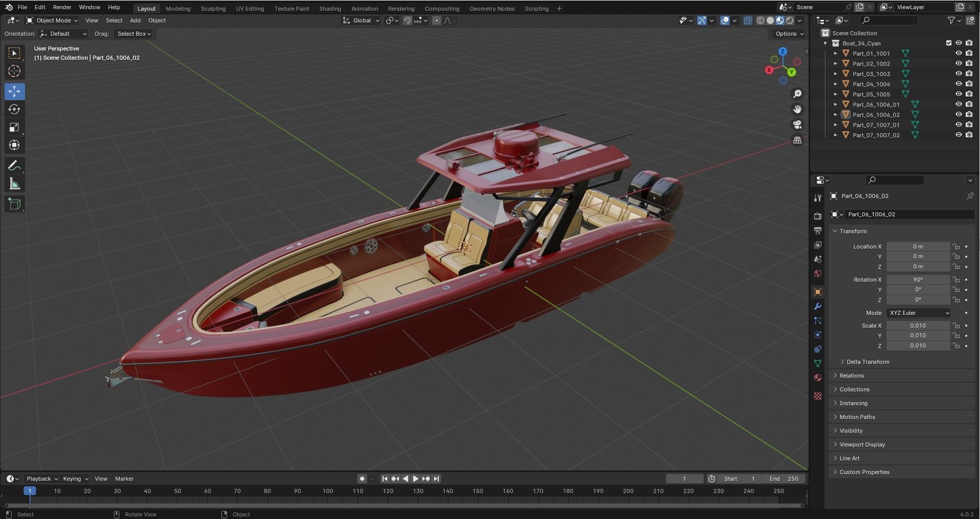Toggle auto keying record button
980x519 pixels.
coord(362,479)
